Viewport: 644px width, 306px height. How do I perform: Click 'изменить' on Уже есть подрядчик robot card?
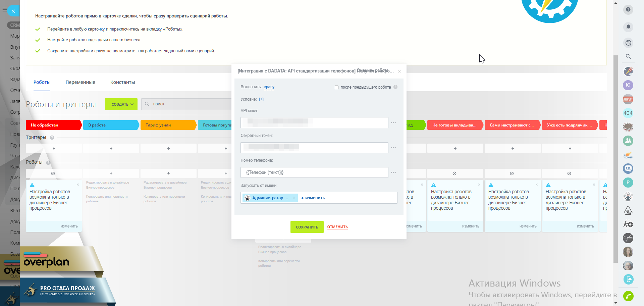pyautogui.click(x=585, y=226)
